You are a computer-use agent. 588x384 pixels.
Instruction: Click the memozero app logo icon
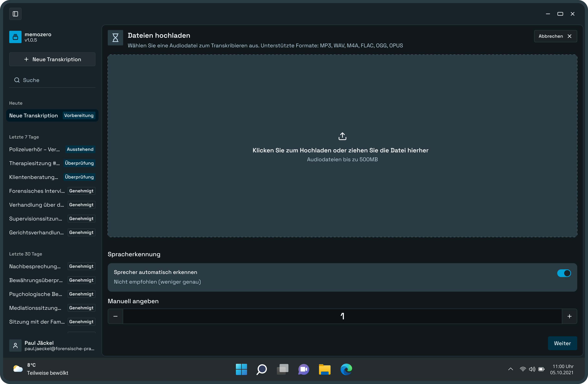pyautogui.click(x=15, y=37)
